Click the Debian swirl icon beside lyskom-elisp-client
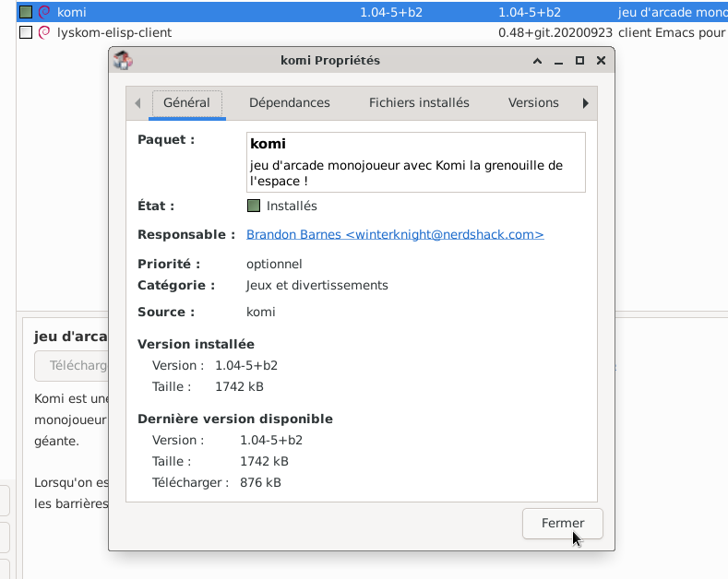The width and height of the screenshot is (728, 579). 44,32
